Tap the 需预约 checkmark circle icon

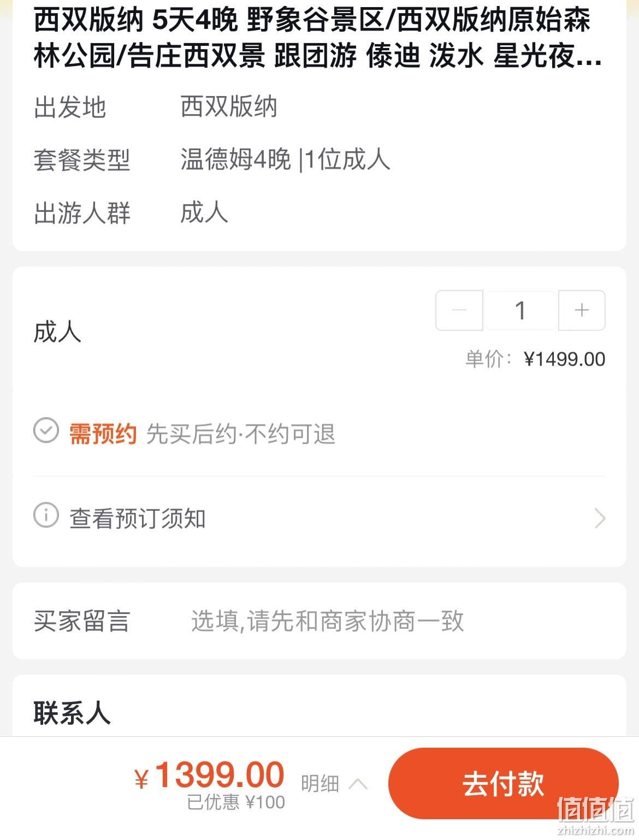click(x=46, y=431)
